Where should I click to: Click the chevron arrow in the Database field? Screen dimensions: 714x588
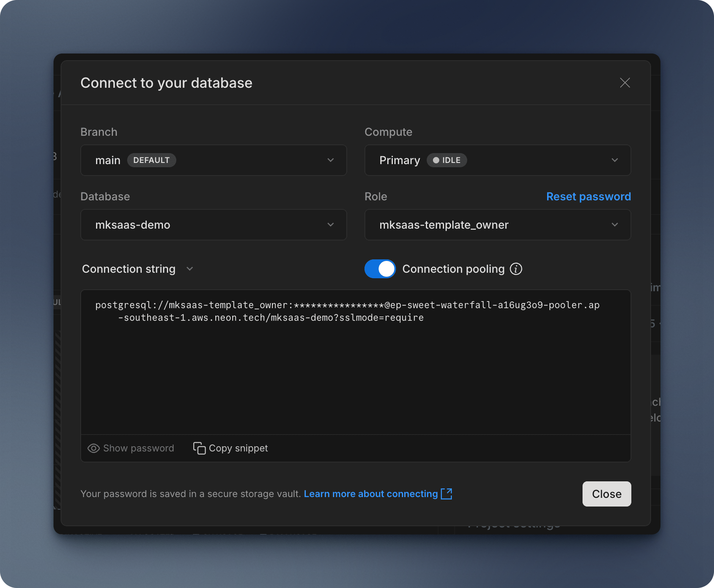(330, 225)
